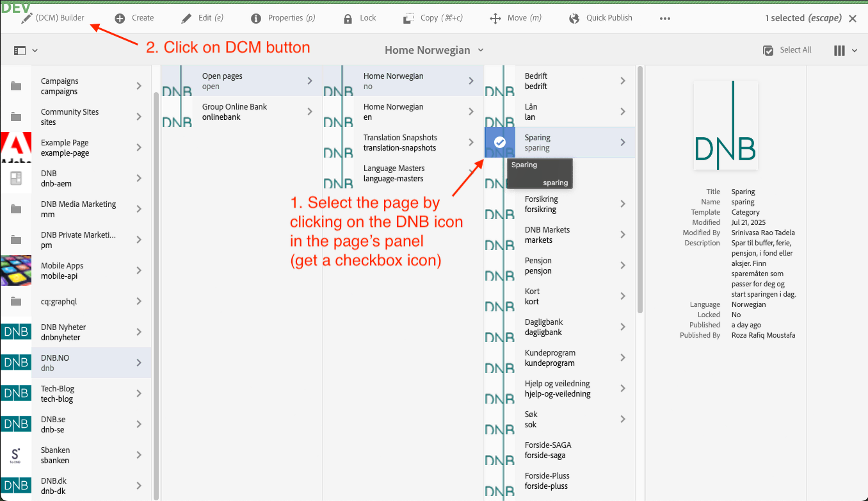The width and height of the screenshot is (868, 501).
Task: Open the more actions ellipsis menu
Action: point(665,19)
